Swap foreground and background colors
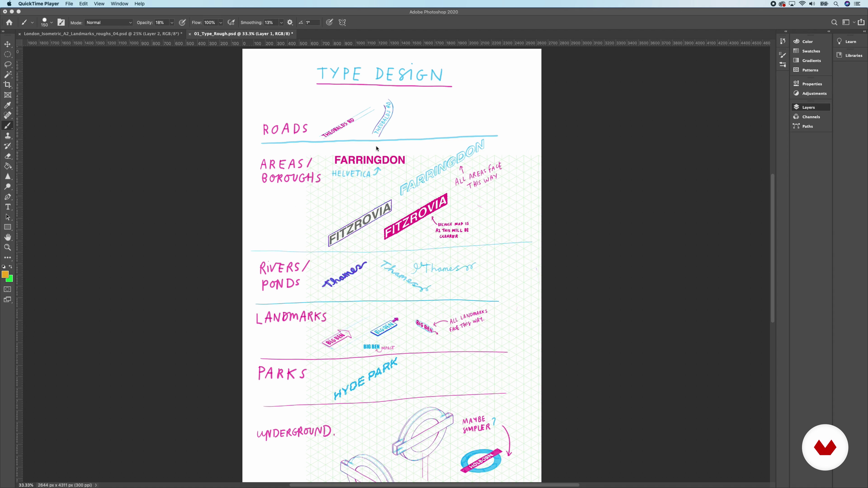Screen dimensions: 868x488 point(10,266)
